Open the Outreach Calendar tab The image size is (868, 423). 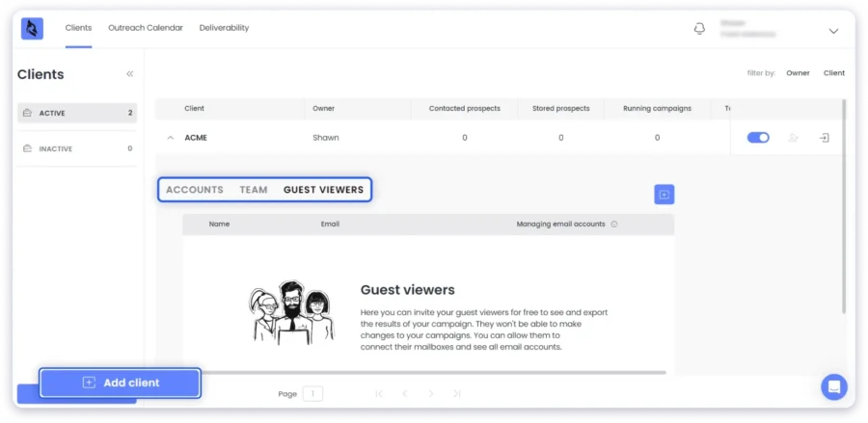point(146,28)
